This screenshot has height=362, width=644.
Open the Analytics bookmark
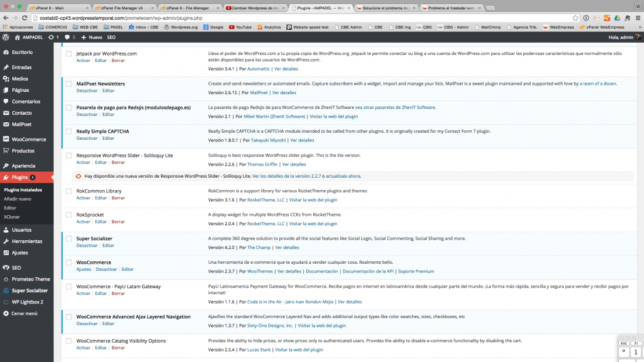pos(269,27)
